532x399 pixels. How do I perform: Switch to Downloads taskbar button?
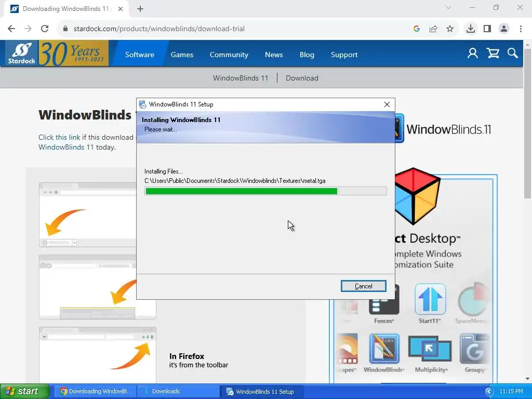point(179,391)
